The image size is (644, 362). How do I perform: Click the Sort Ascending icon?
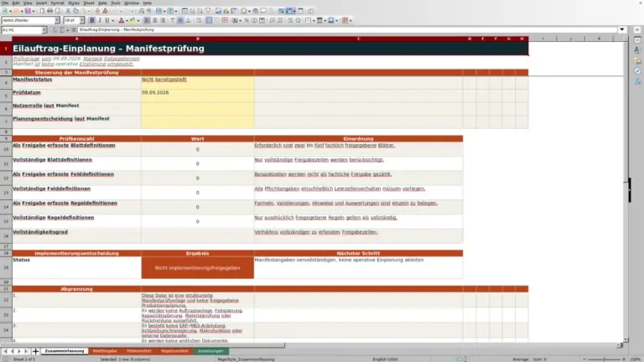(x=192, y=11)
